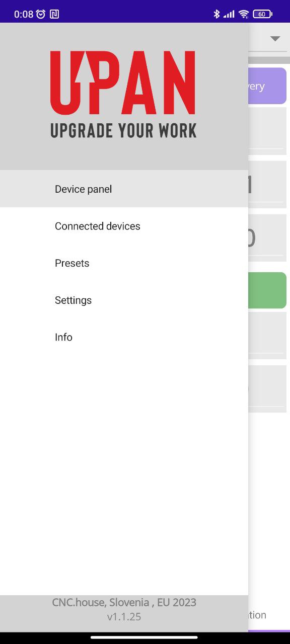Tap the alarm clock status bar icon
The height and width of the screenshot is (644, 290).
point(41,14)
